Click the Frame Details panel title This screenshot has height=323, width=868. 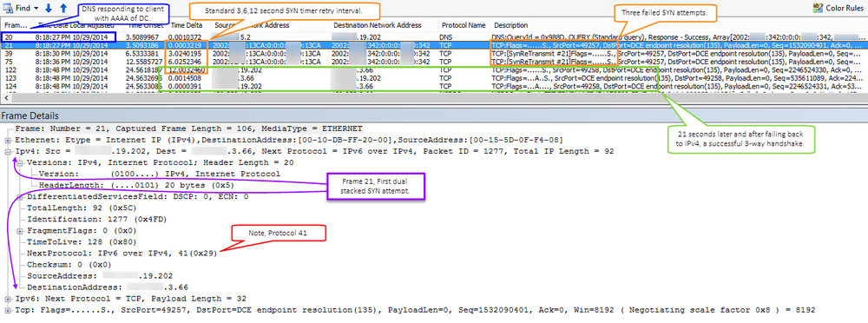tap(30, 115)
